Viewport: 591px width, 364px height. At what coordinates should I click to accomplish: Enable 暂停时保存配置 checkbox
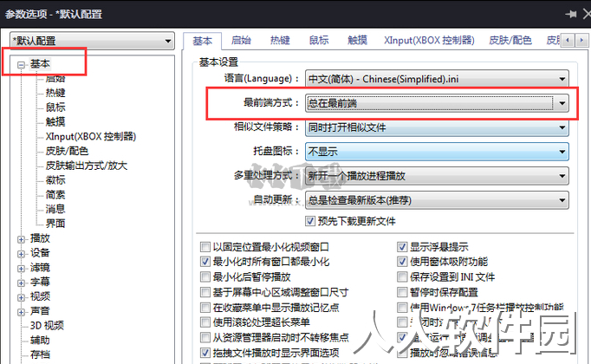tap(402, 292)
